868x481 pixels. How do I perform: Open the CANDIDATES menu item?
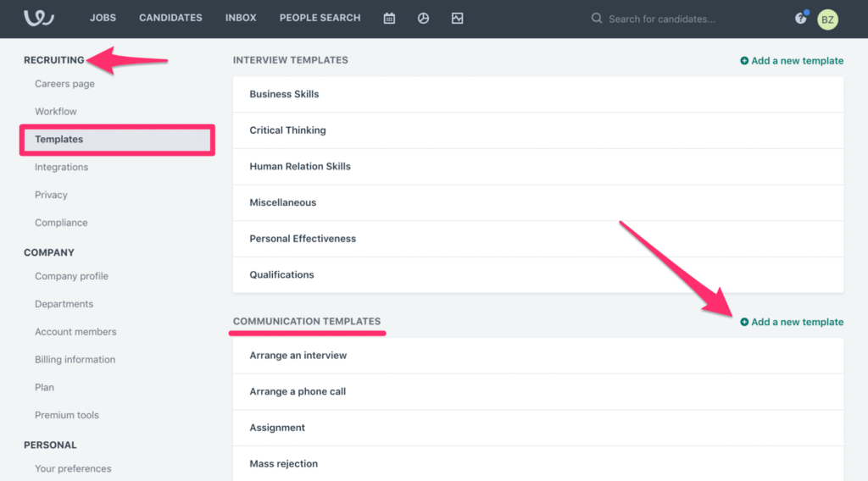tap(170, 18)
